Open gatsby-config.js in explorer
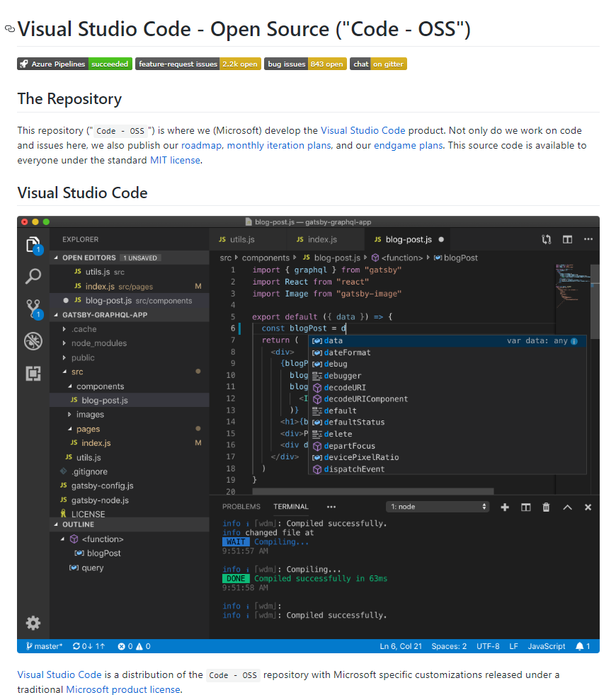The height and width of the screenshot is (695, 616). pyautogui.click(x=103, y=486)
